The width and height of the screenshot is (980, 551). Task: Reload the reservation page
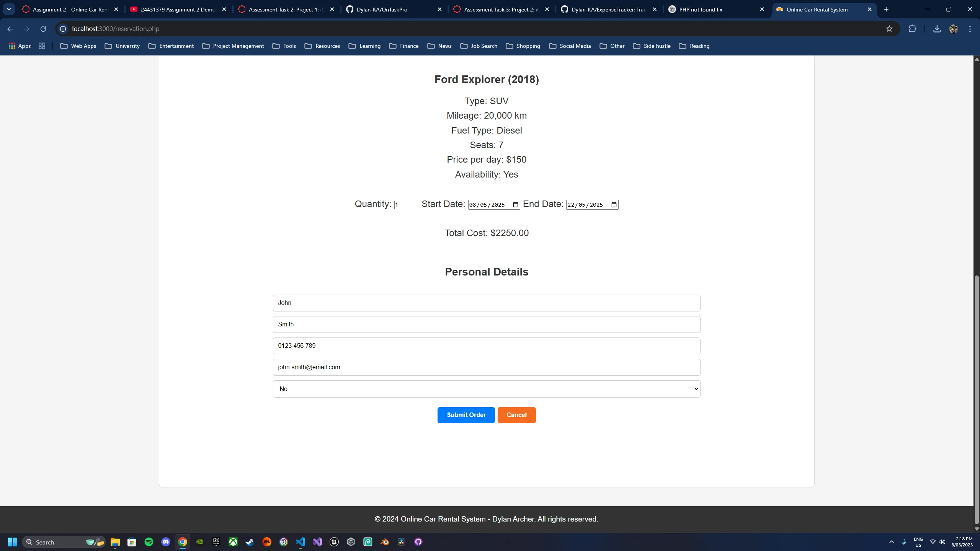point(43,29)
